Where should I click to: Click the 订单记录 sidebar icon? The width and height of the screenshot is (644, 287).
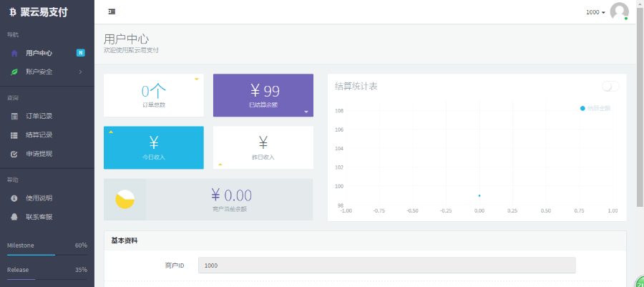[14, 116]
